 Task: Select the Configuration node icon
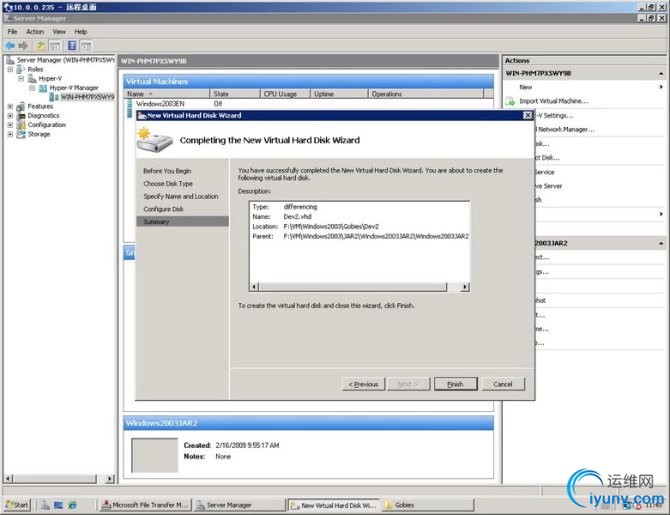[21, 125]
